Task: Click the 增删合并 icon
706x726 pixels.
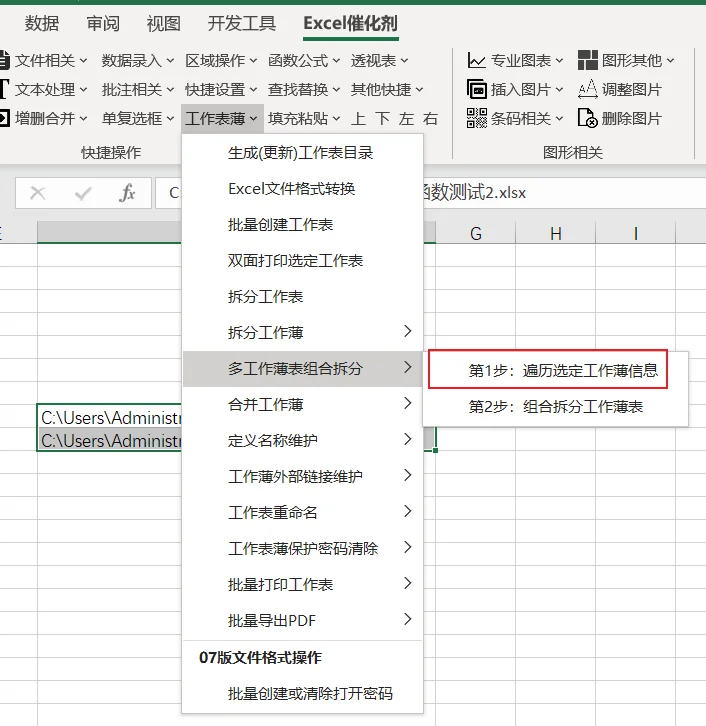Action: click(4, 119)
